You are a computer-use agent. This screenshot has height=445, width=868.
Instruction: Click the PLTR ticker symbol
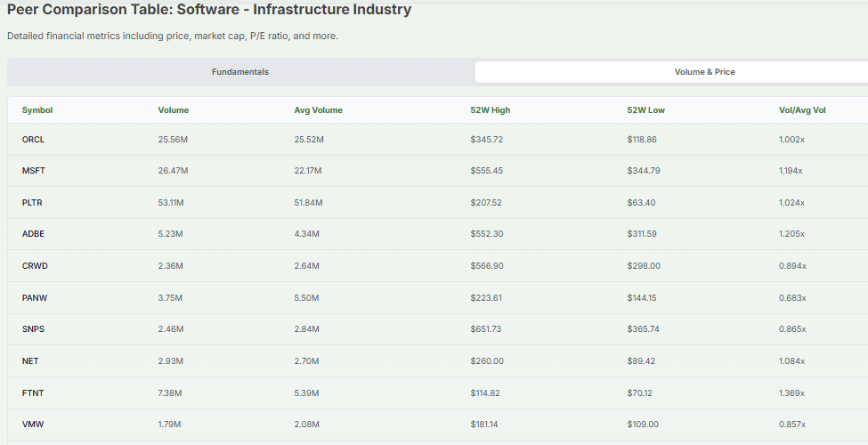pyautogui.click(x=32, y=203)
